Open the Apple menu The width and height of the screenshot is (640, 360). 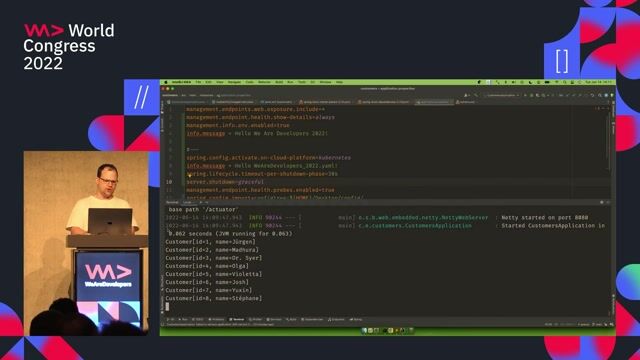click(x=166, y=82)
